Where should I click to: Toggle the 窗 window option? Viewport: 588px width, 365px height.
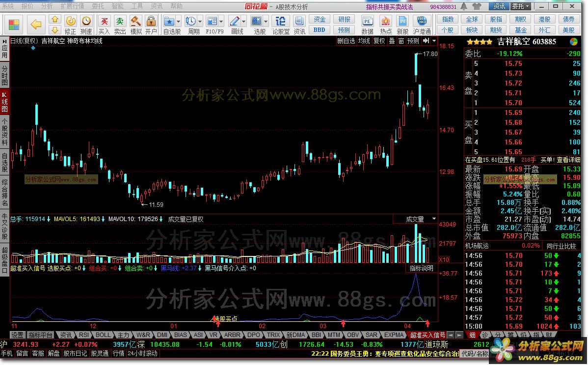[401, 41]
